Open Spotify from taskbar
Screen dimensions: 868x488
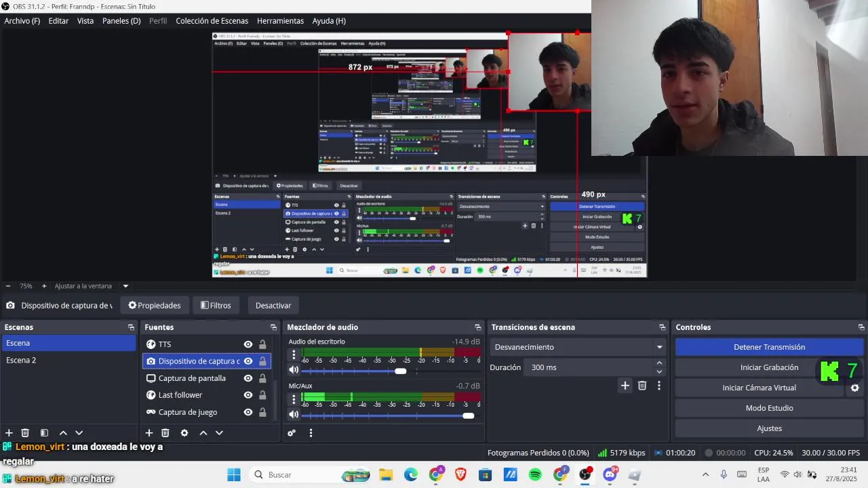[x=535, y=474]
